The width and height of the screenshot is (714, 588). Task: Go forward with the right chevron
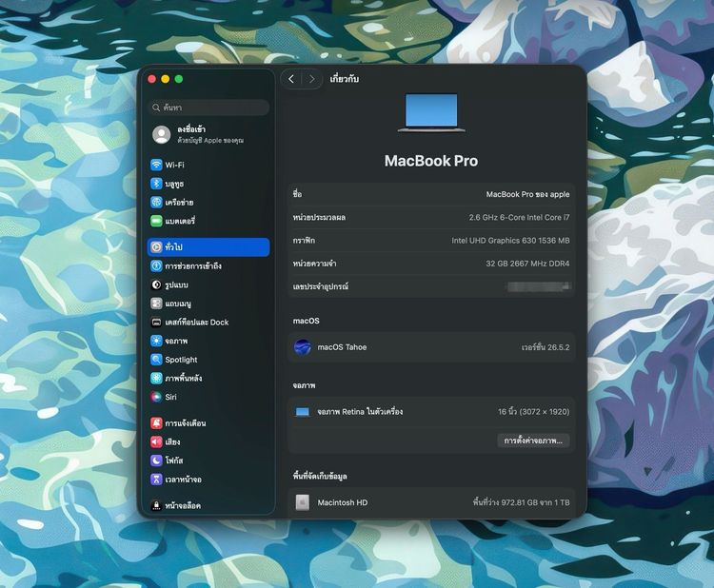click(x=311, y=79)
